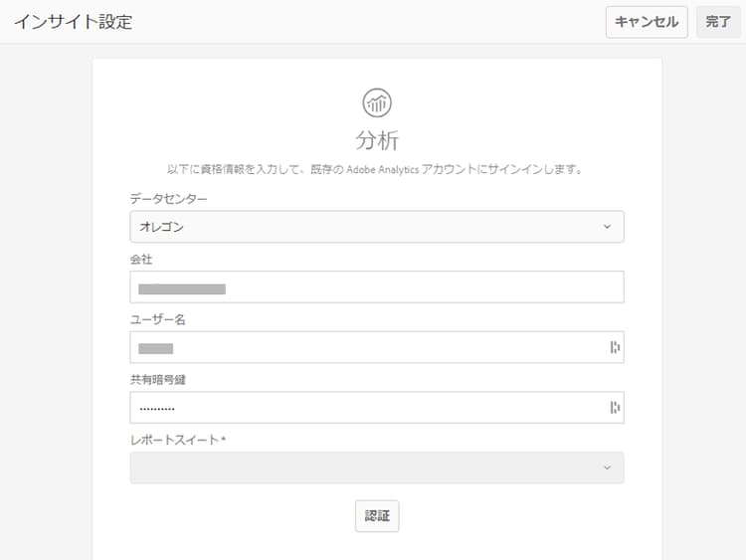Image resolution: width=746 pixels, height=560 pixels.
Task: Focus the 会社 input field
Action: 376,287
